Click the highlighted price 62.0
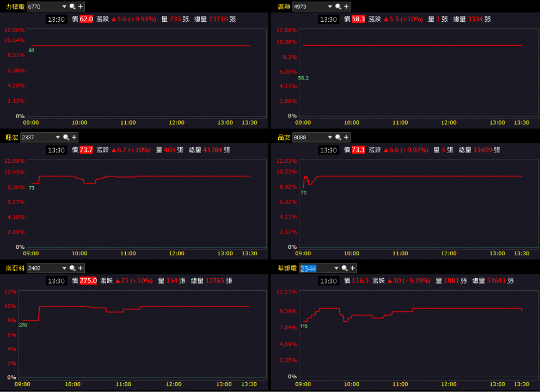Image resolution: width=540 pixels, height=392 pixels. (x=86, y=19)
